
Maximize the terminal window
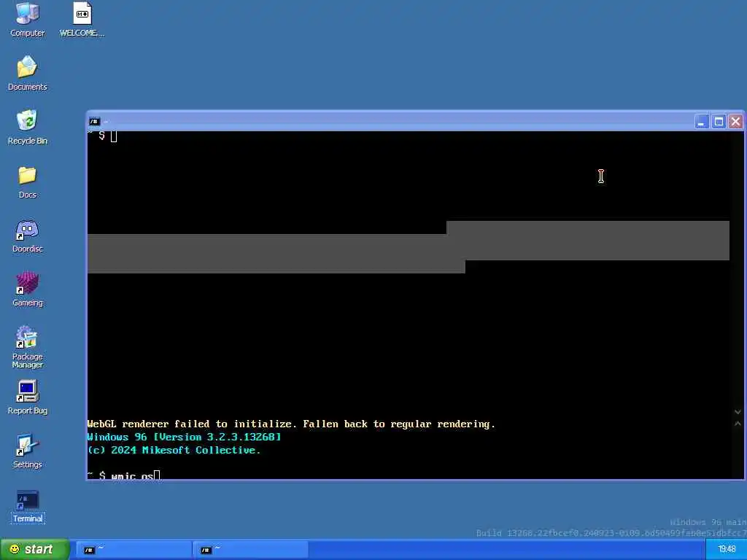[x=719, y=122]
